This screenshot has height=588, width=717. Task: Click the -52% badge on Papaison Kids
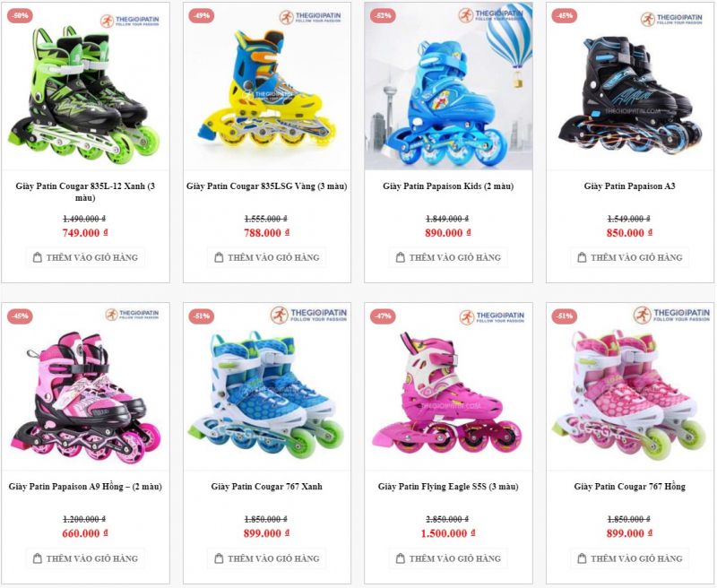(383, 15)
